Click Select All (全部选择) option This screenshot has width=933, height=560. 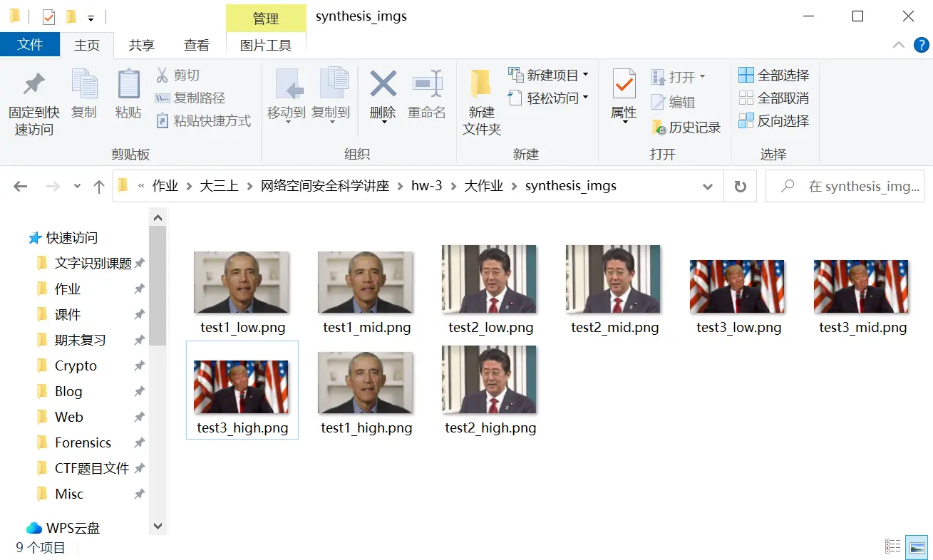click(774, 75)
